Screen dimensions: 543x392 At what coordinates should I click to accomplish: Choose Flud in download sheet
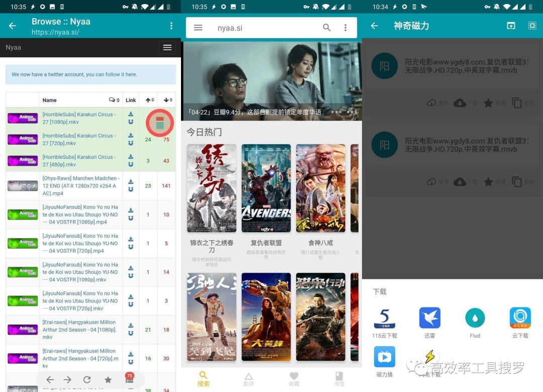(x=475, y=323)
